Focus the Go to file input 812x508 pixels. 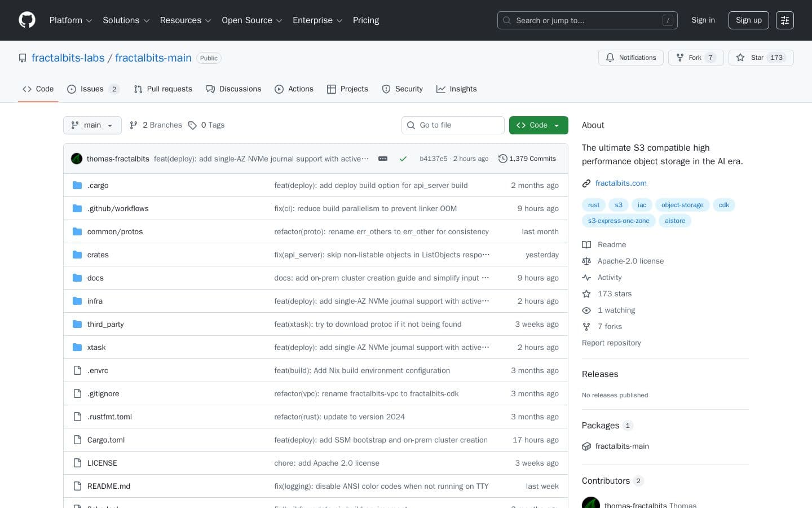coord(453,125)
